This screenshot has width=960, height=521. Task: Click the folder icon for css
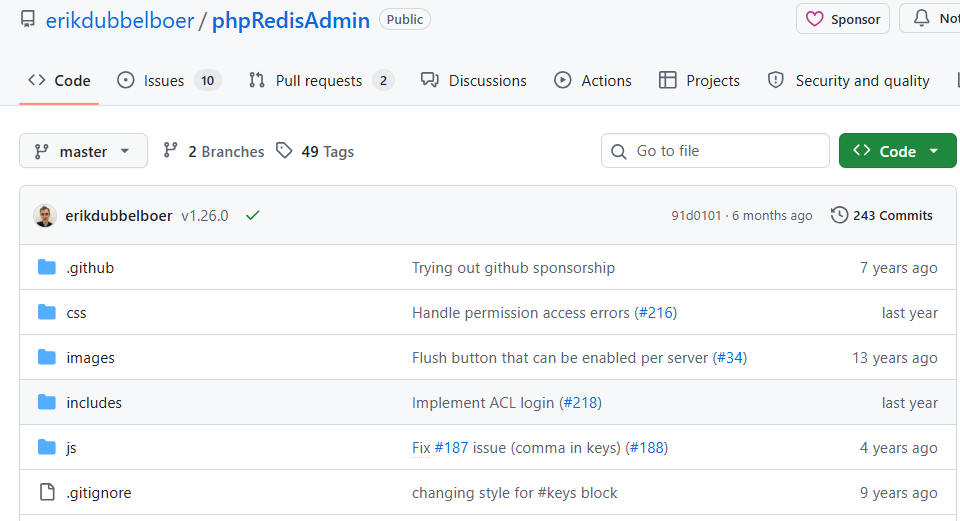pos(47,312)
